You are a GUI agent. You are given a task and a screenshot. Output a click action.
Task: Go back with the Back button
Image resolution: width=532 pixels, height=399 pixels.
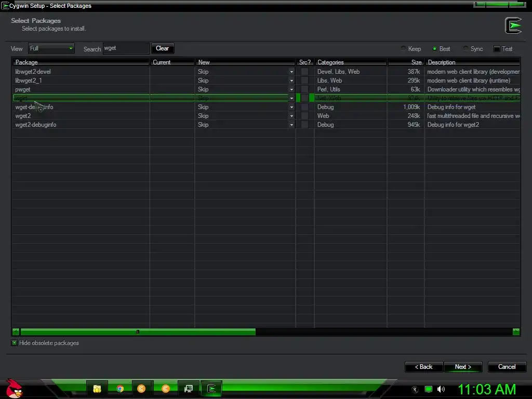coord(424,367)
